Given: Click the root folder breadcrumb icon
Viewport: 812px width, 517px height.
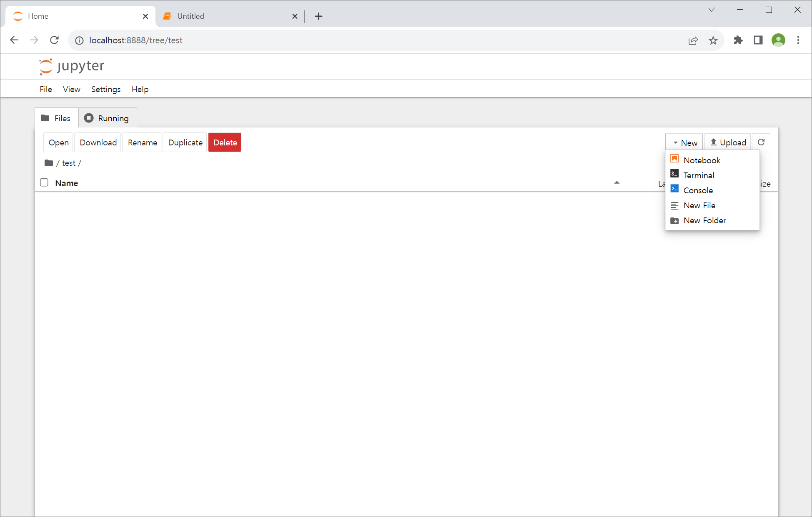Looking at the screenshot, I should 49,163.
